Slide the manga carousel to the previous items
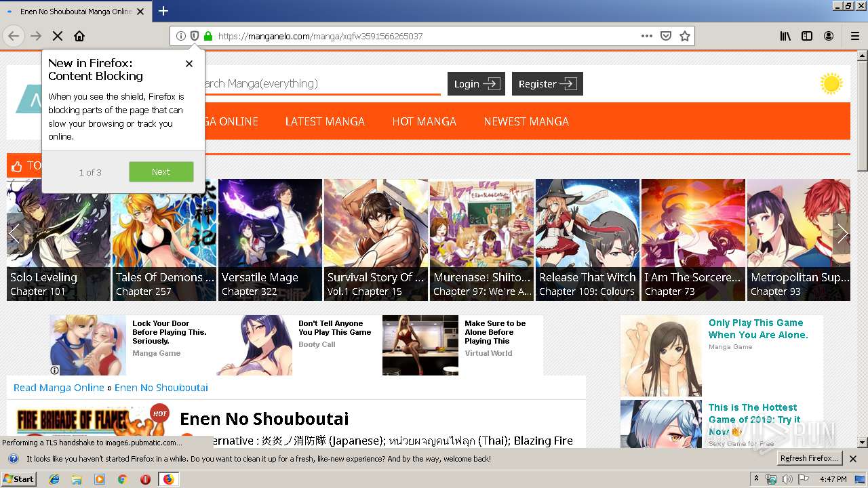 (15, 234)
